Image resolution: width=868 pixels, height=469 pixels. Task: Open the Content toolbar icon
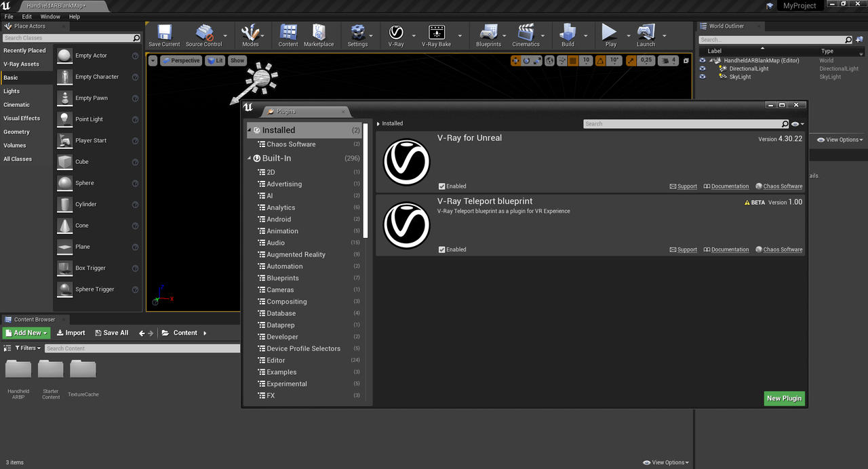[288, 36]
